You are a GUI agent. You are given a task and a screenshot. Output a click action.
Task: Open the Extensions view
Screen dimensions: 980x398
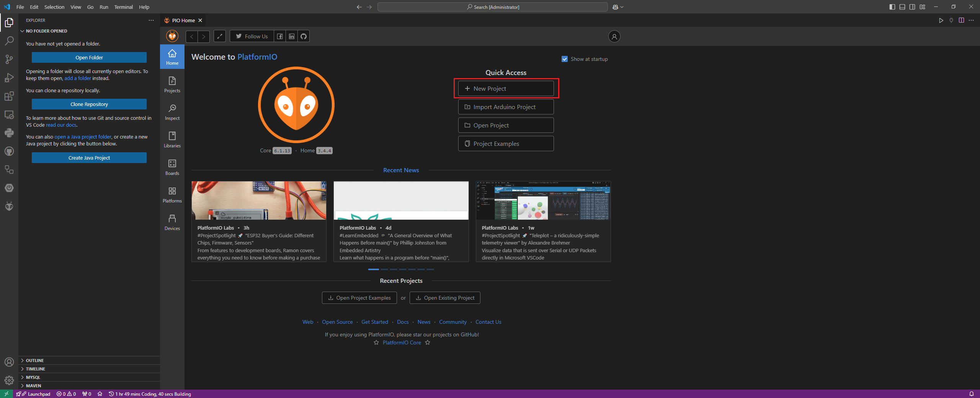point(9,96)
